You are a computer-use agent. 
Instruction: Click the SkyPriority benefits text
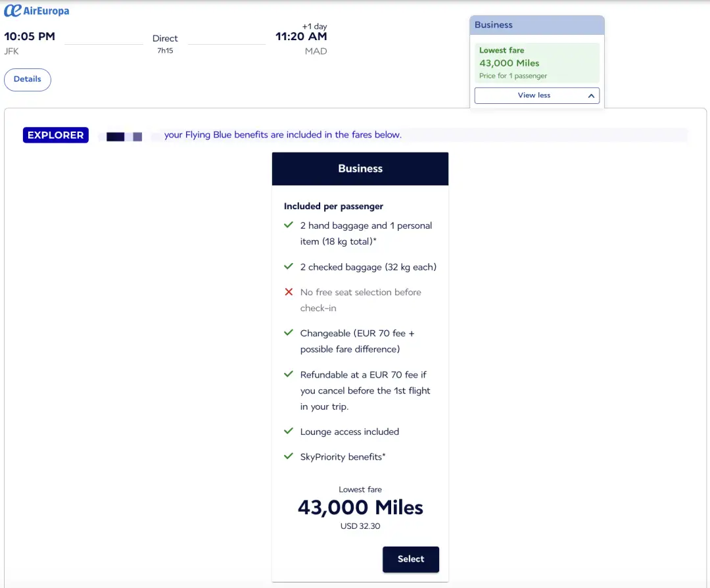click(343, 456)
